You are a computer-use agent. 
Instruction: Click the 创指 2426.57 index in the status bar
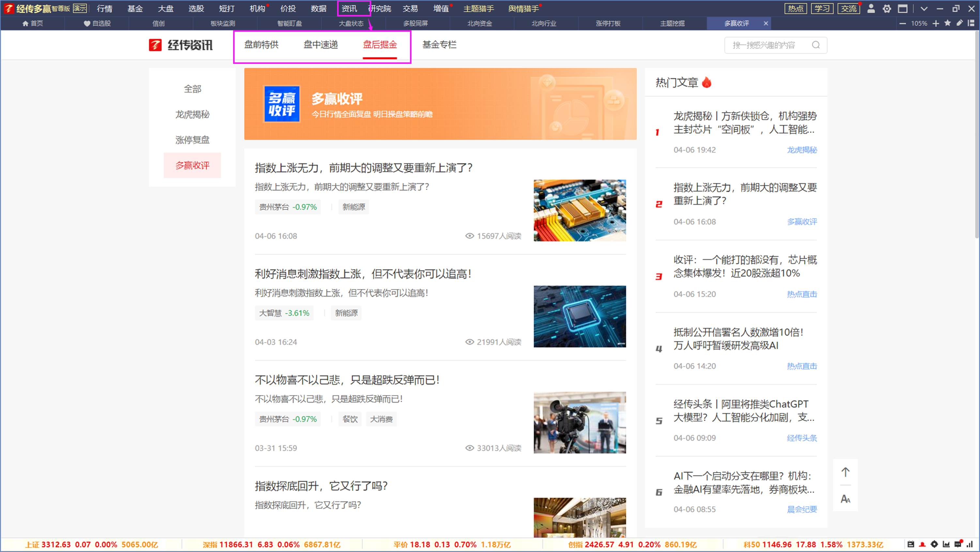632,545
